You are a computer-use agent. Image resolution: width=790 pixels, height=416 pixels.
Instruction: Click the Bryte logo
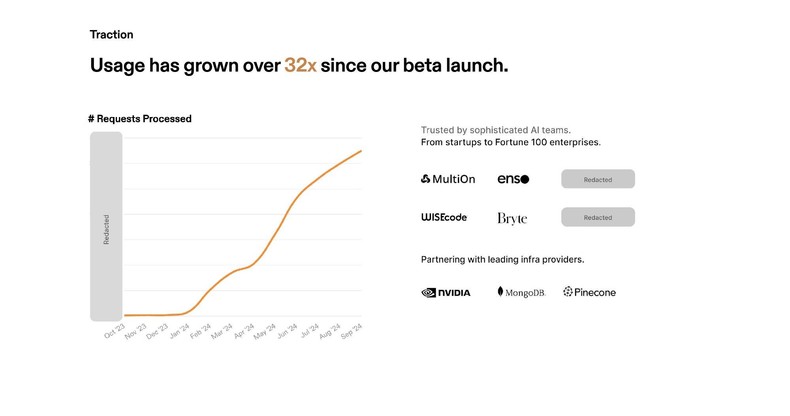click(x=512, y=218)
